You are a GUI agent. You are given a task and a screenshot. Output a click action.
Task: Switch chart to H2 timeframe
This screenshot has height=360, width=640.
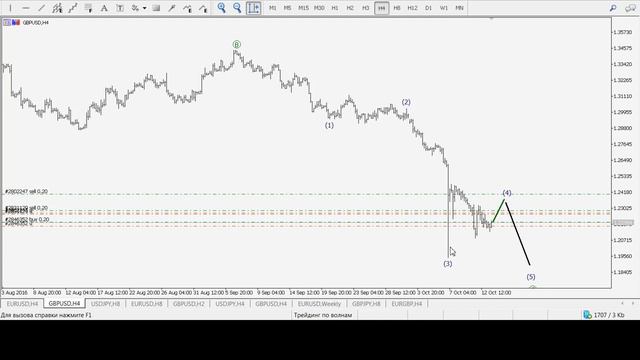tap(350, 8)
